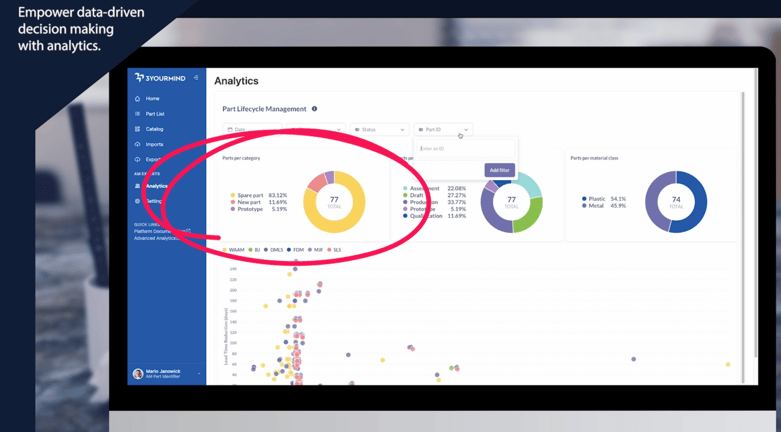Click the Imports cloud icon
The width and height of the screenshot is (781, 432).
[137, 144]
